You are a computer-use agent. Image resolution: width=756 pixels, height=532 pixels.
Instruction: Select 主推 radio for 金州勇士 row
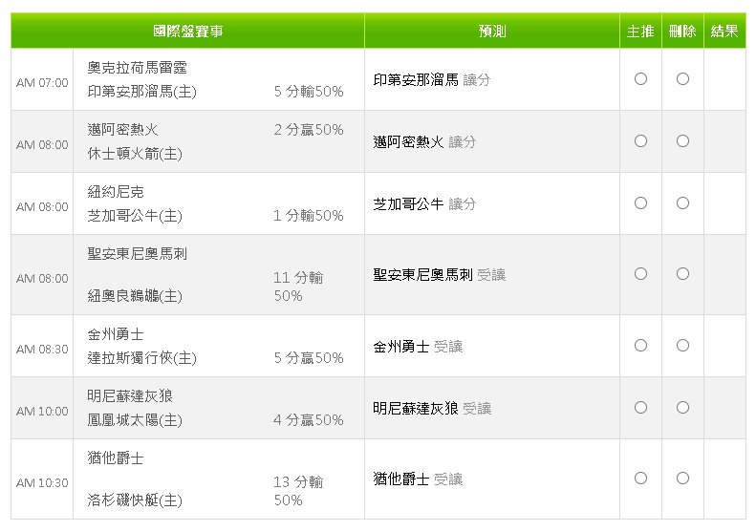point(640,346)
